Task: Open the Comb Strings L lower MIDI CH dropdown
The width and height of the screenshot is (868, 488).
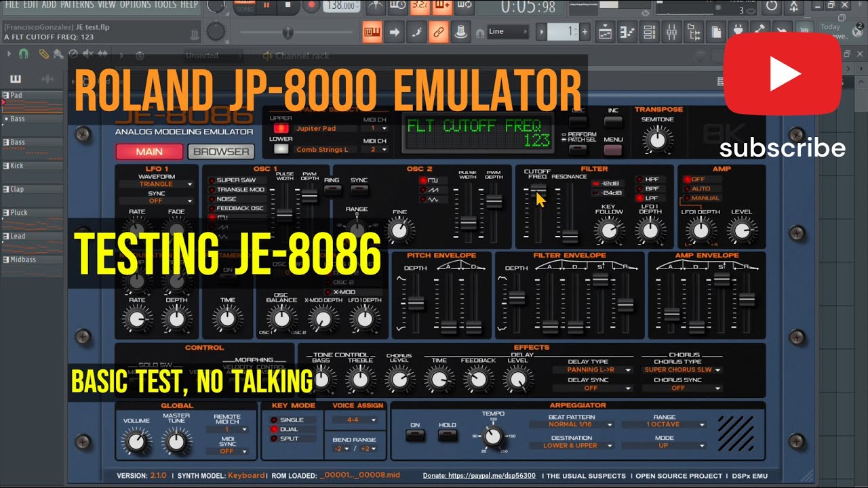Action: (375, 149)
